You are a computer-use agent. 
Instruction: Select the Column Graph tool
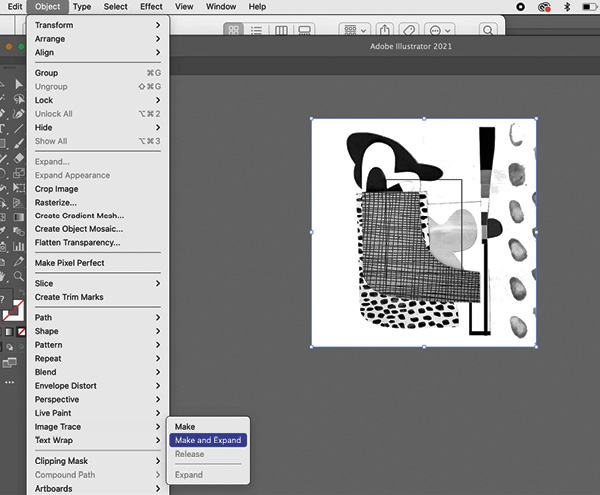[x=18, y=246]
